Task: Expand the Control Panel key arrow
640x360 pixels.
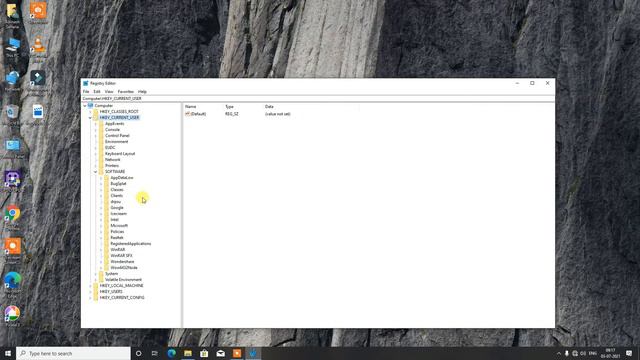Action: tap(96, 136)
